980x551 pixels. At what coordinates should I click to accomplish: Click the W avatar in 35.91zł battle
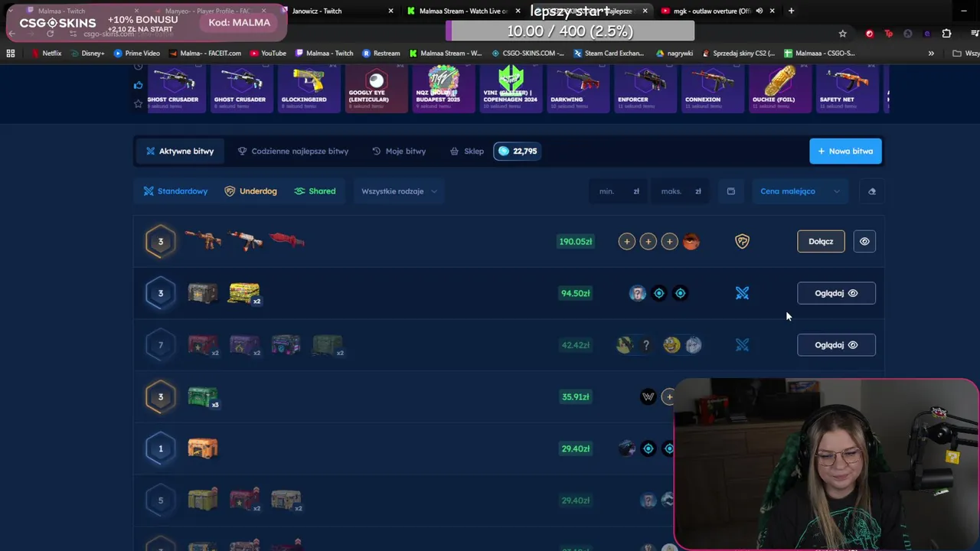[648, 396]
